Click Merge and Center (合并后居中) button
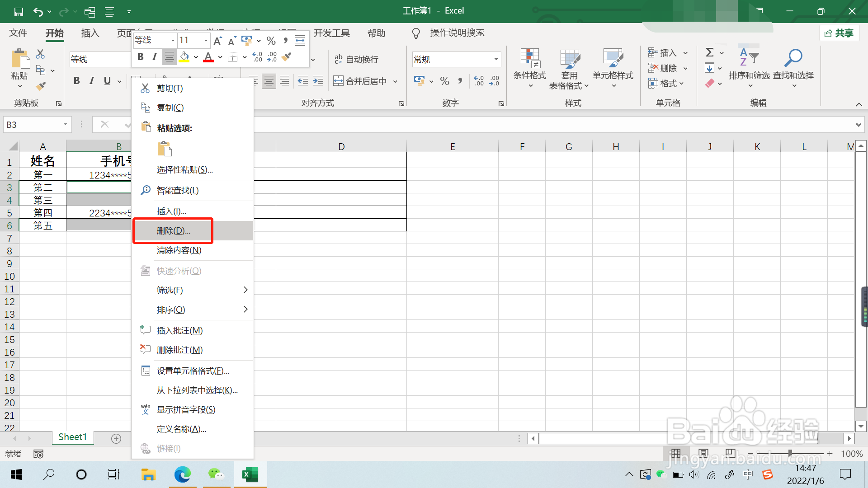This screenshot has height=488, width=868. coord(360,81)
